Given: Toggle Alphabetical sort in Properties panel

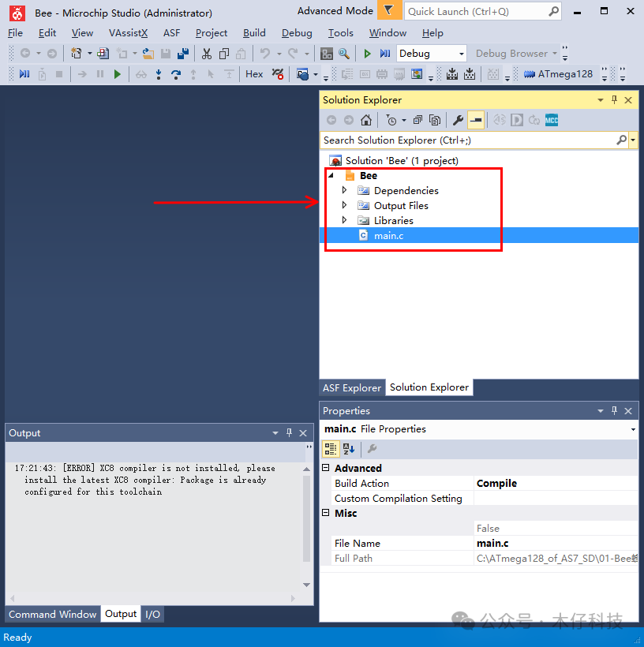Looking at the screenshot, I should point(349,449).
